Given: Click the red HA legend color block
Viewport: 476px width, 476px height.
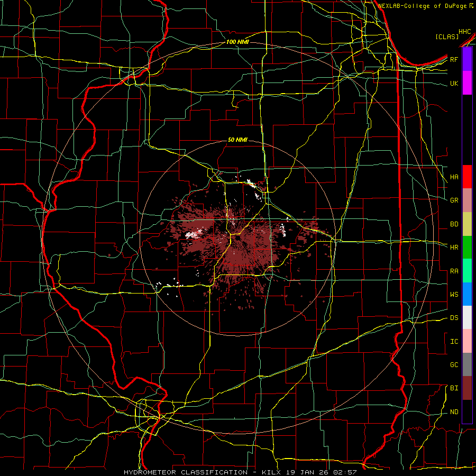Looking at the screenshot, I should (x=467, y=177).
